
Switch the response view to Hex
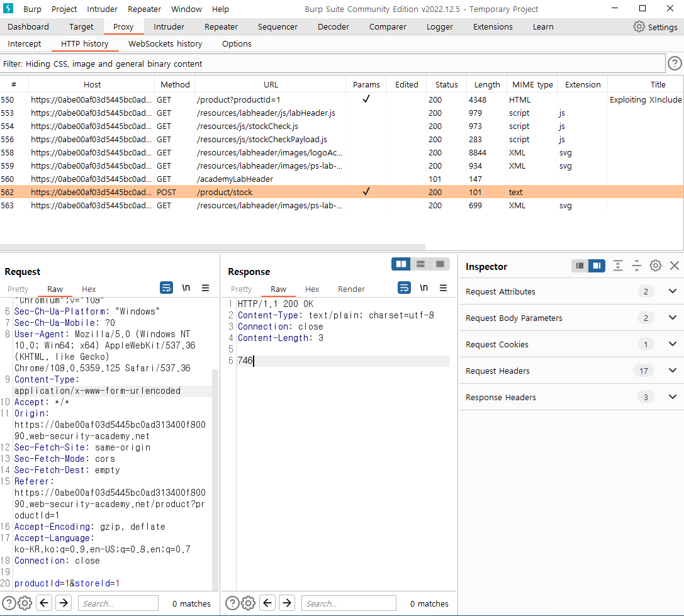[312, 289]
